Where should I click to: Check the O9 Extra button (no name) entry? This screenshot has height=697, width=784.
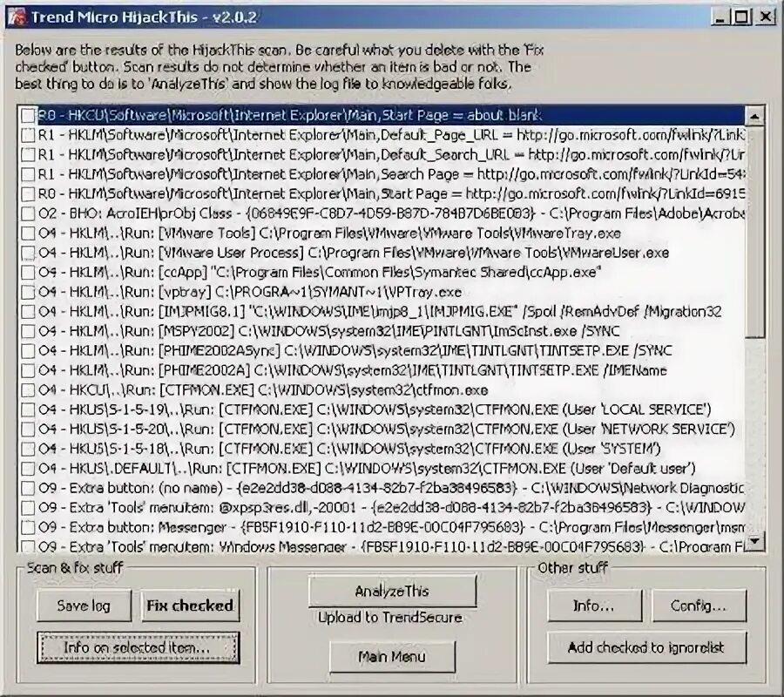tap(29, 488)
